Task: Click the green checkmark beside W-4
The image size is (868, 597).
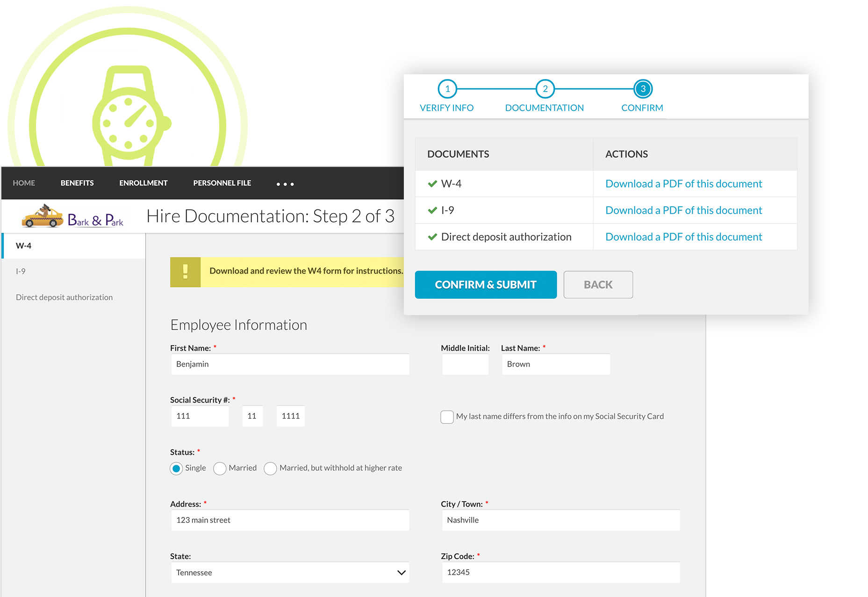Action: coord(432,184)
